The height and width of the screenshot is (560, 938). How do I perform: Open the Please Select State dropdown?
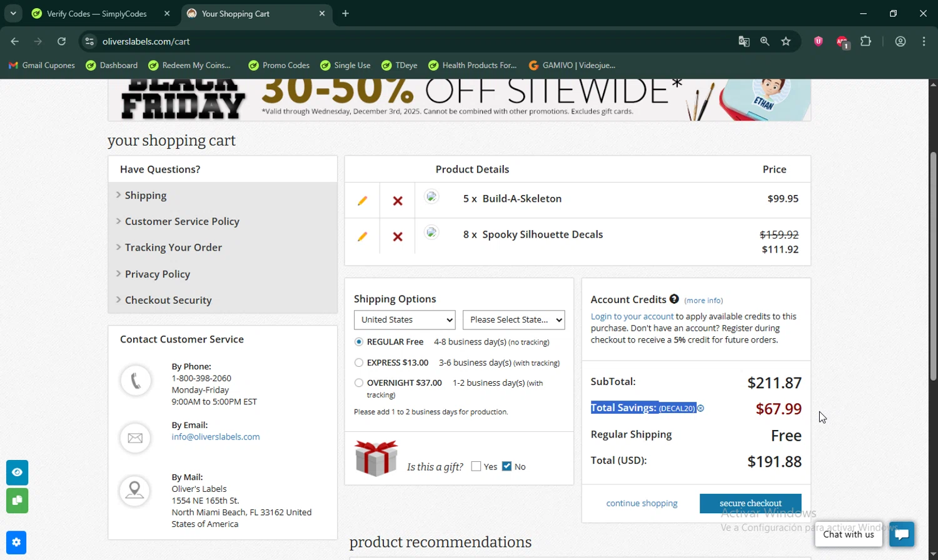pos(513,319)
